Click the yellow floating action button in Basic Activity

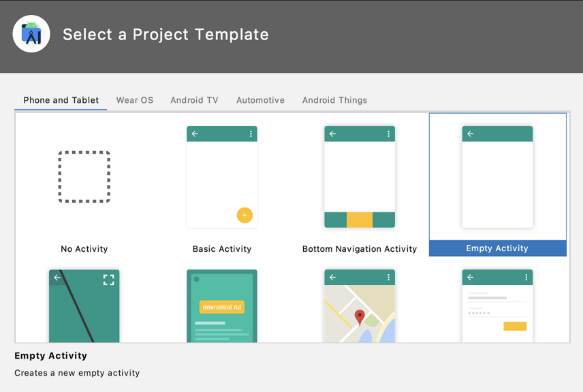click(x=245, y=215)
